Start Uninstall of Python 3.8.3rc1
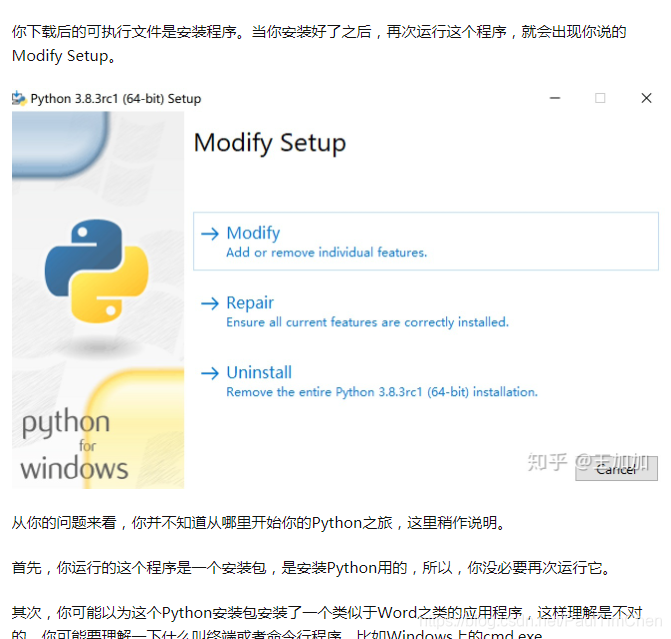This screenshot has width=671, height=639. 259,372
